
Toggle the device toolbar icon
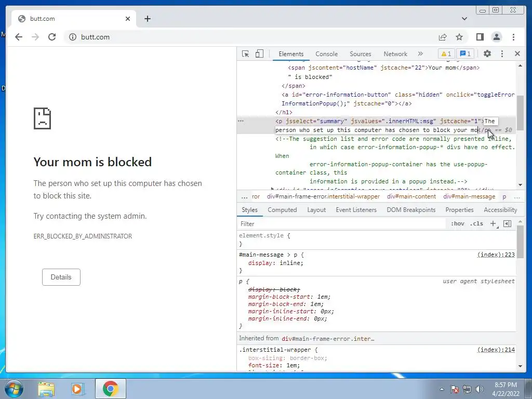(x=259, y=54)
